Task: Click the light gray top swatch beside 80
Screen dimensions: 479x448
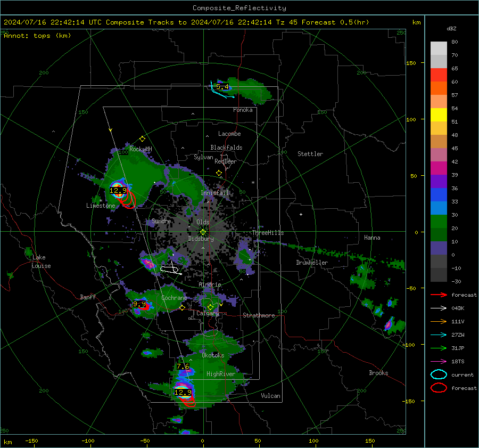Action: 439,48
